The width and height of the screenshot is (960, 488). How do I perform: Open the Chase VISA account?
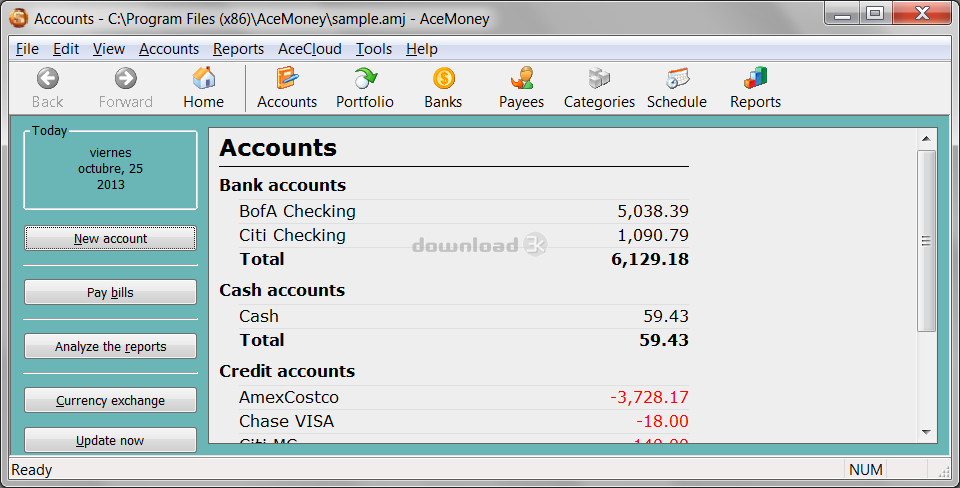pyautogui.click(x=287, y=421)
